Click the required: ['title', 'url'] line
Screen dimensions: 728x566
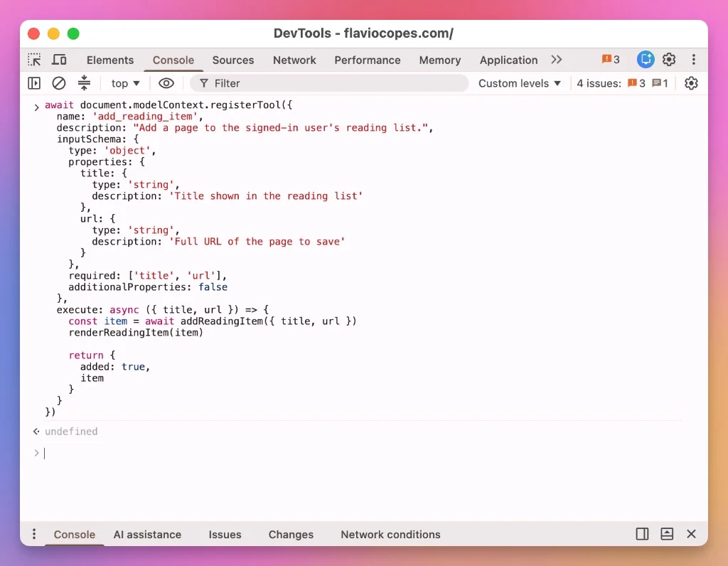(x=147, y=276)
